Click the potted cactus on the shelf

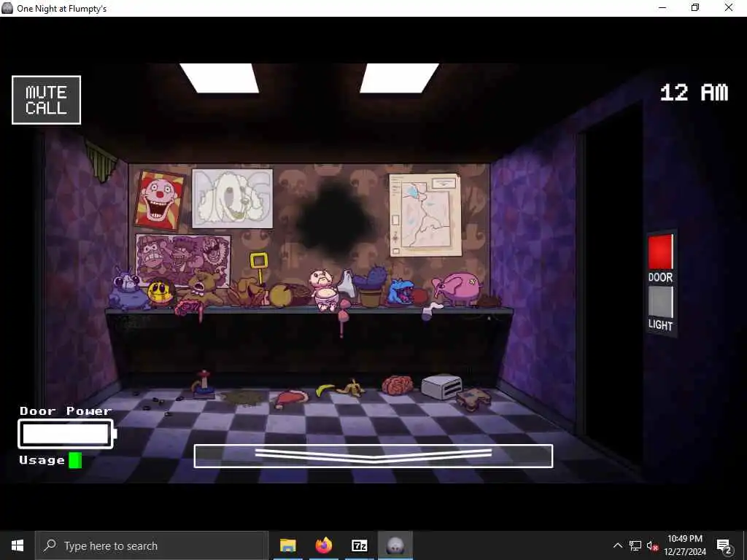[x=371, y=287]
